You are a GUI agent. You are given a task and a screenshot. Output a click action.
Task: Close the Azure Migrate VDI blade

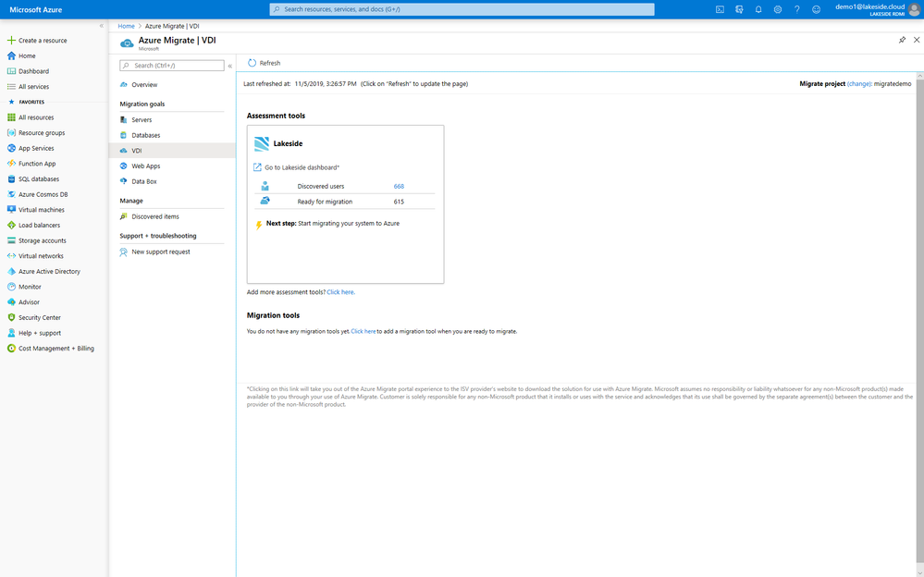click(x=917, y=40)
